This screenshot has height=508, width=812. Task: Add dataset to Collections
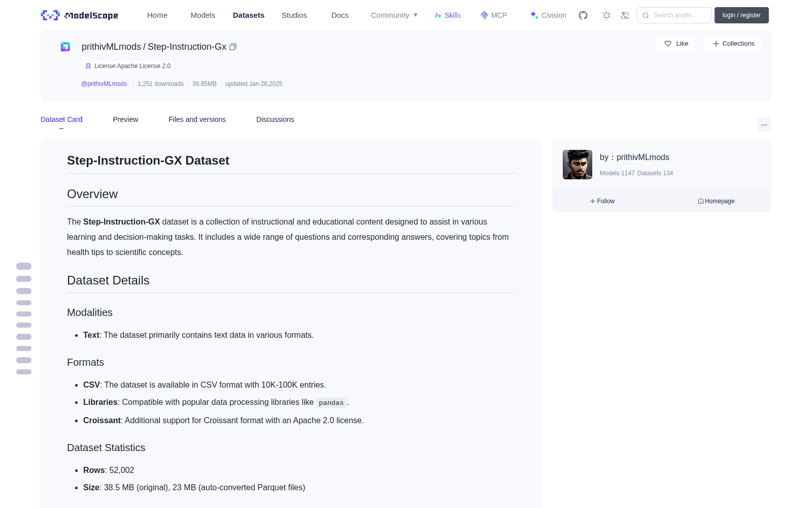point(733,44)
